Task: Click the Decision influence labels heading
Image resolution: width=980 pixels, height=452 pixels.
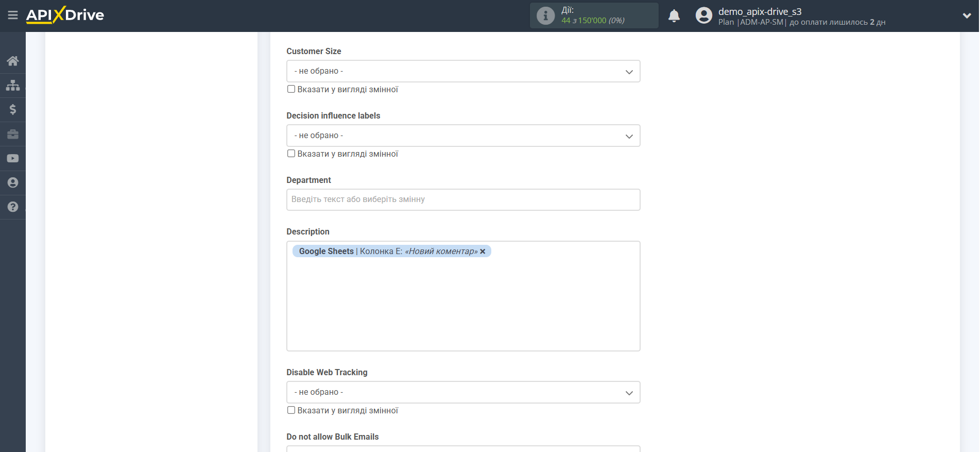Action: click(333, 115)
